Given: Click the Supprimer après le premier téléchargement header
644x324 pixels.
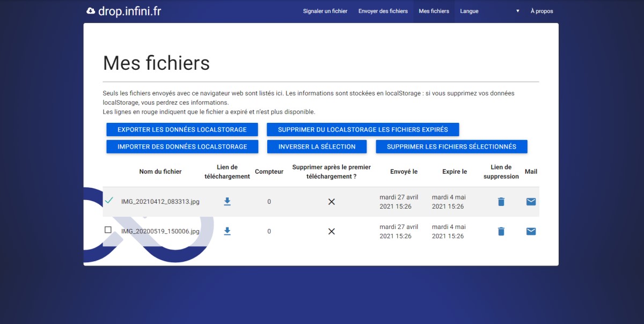Looking at the screenshot, I should point(331,172).
